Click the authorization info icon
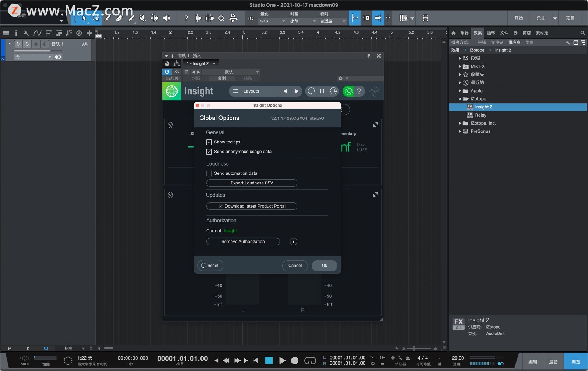 (294, 242)
